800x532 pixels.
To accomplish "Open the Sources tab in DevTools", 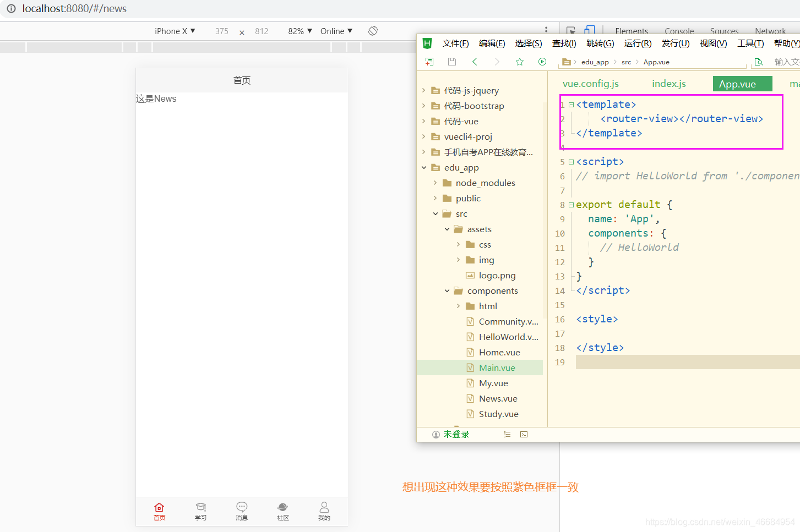I will tap(724, 31).
